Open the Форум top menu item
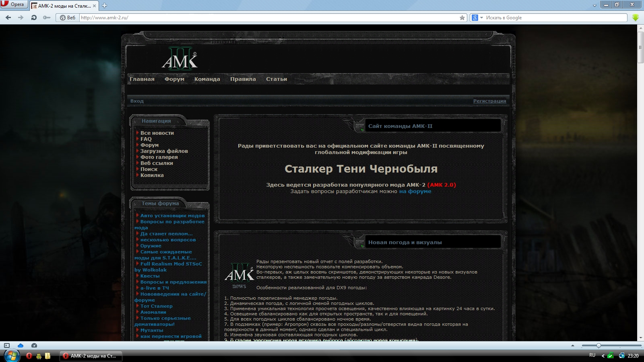 point(174,79)
